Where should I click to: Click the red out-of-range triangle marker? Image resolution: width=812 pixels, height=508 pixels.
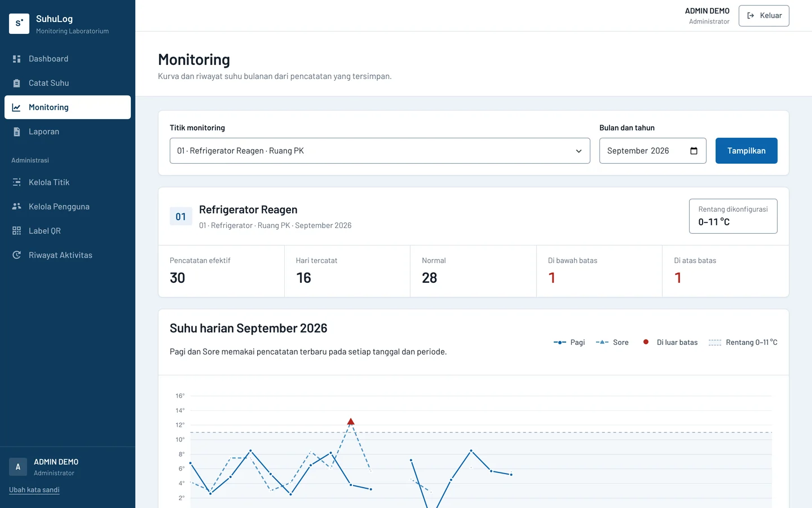(x=351, y=422)
